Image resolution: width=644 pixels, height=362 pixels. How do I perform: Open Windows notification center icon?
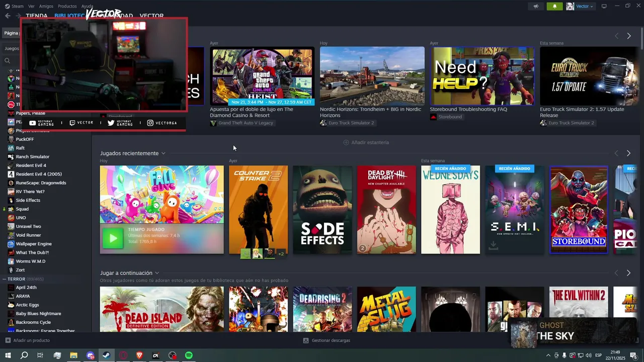pos(633,355)
